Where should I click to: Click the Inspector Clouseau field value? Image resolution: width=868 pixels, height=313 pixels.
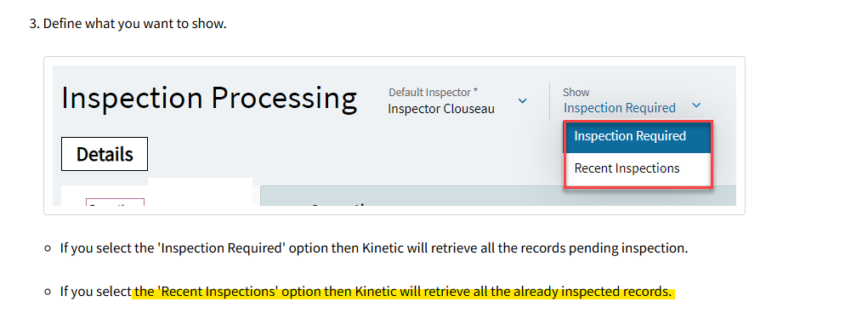441,109
